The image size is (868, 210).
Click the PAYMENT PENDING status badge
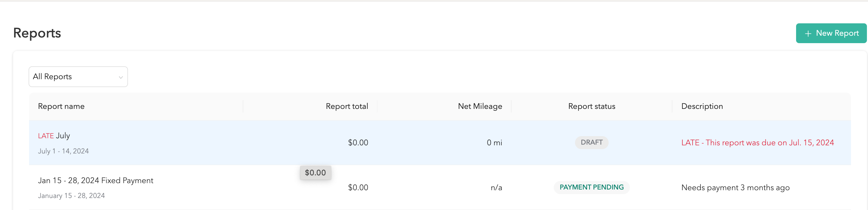pos(591,187)
